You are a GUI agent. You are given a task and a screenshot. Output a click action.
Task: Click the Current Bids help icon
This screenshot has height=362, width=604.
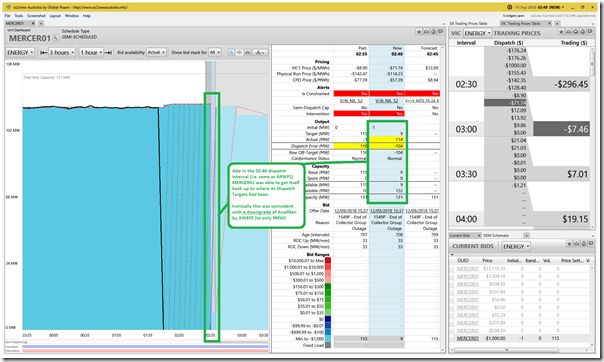pyautogui.click(x=583, y=244)
